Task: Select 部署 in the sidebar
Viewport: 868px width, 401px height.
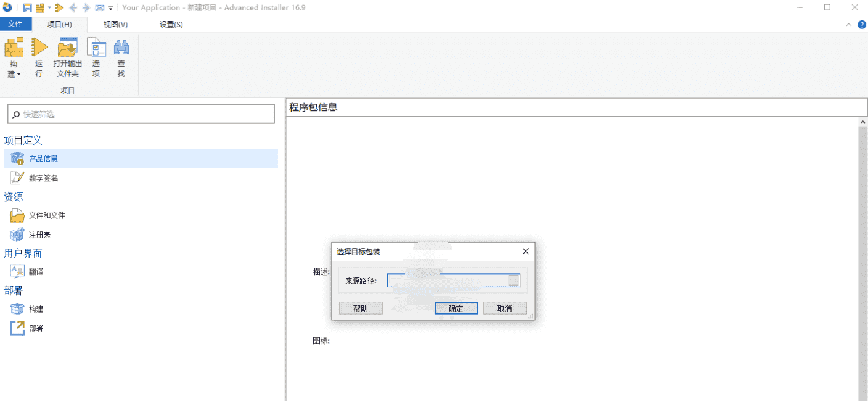Action: (38, 328)
